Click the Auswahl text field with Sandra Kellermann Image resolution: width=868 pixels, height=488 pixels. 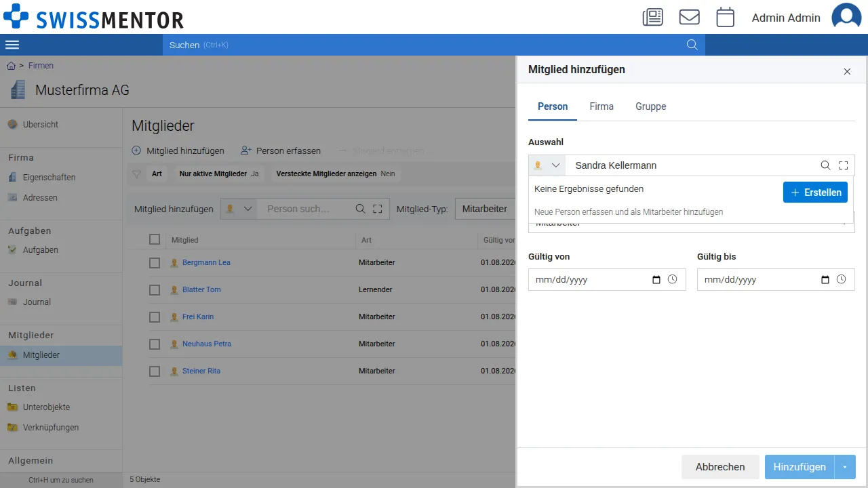point(692,165)
